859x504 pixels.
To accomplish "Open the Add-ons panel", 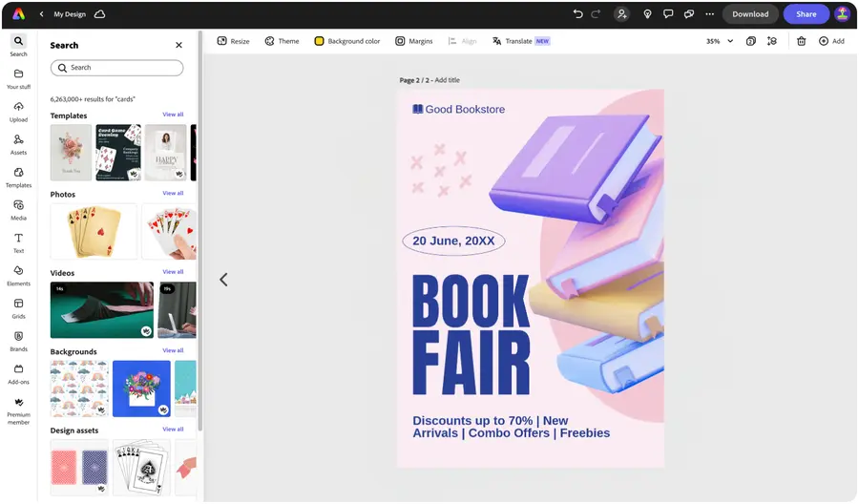I will tap(19, 374).
